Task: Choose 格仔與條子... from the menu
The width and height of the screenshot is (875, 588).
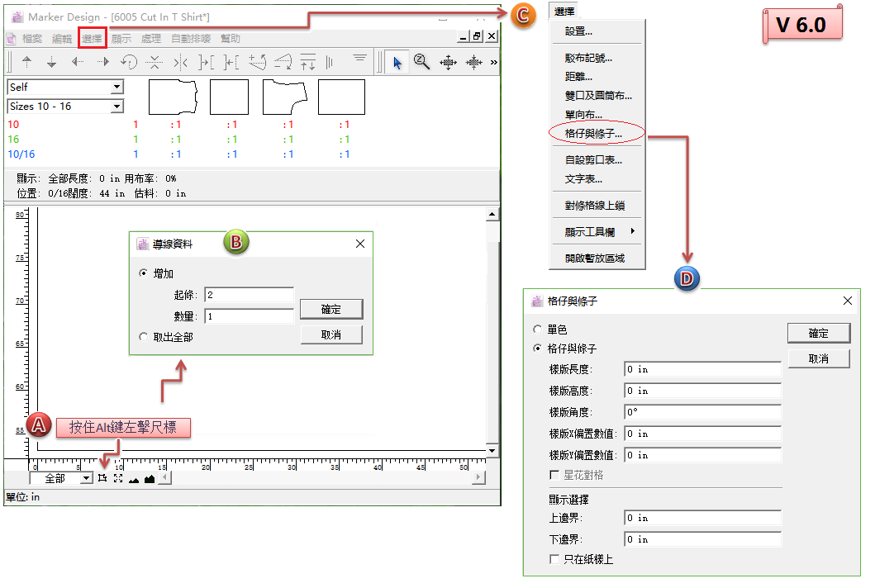Action: tap(592, 133)
